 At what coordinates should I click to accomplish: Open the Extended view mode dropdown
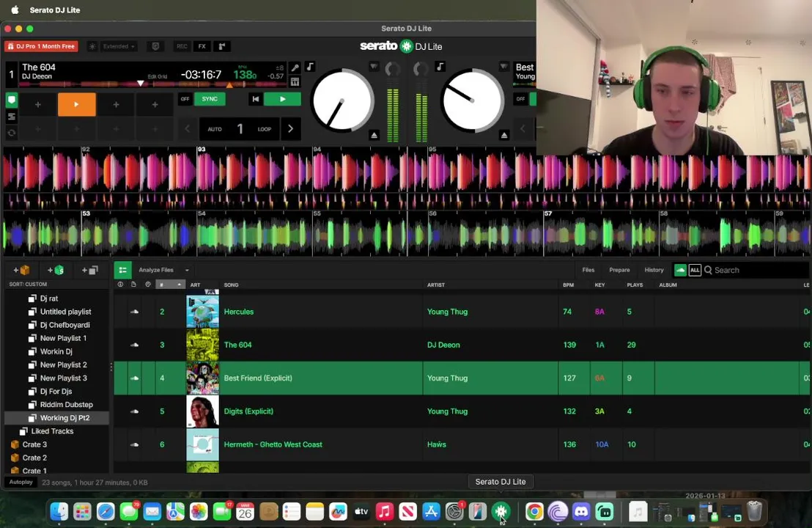click(119, 46)
